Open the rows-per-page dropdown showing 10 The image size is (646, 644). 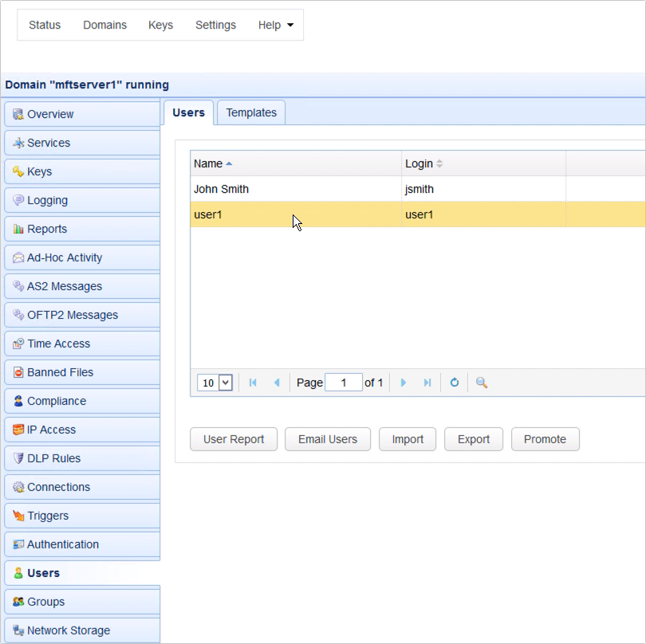tap(215, 383)
